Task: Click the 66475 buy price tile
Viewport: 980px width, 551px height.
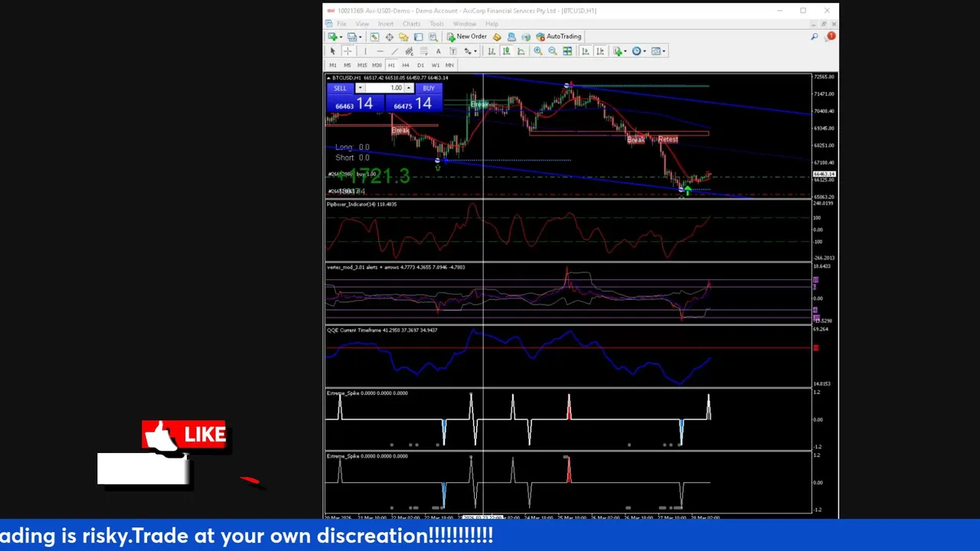Action: 413,104
